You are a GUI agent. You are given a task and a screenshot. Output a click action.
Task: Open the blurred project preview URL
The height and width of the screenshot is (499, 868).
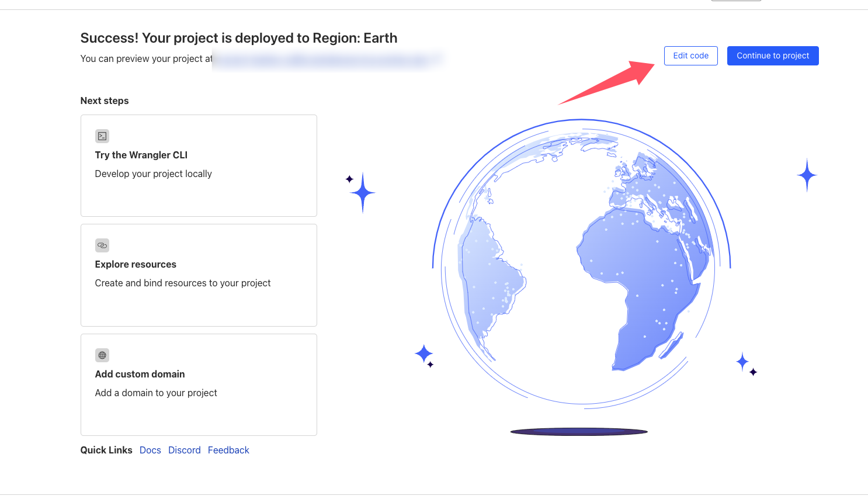click(327, 59)
